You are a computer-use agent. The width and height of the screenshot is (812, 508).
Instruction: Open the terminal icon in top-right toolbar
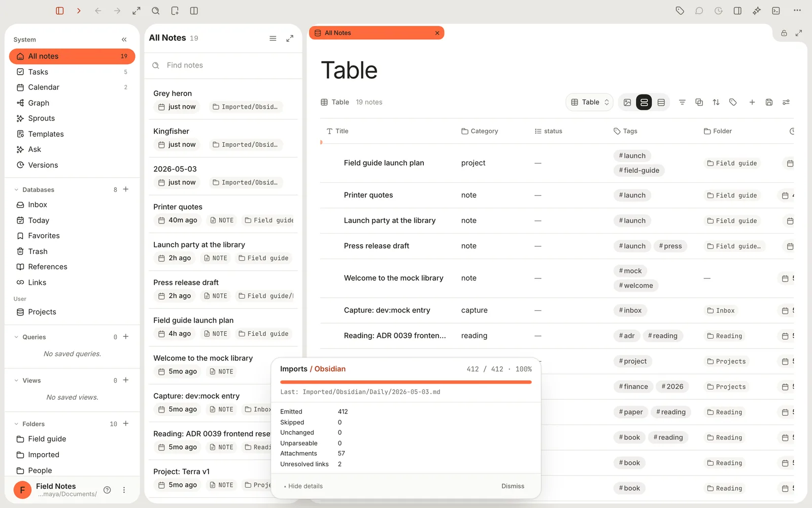tap(776, 11)
